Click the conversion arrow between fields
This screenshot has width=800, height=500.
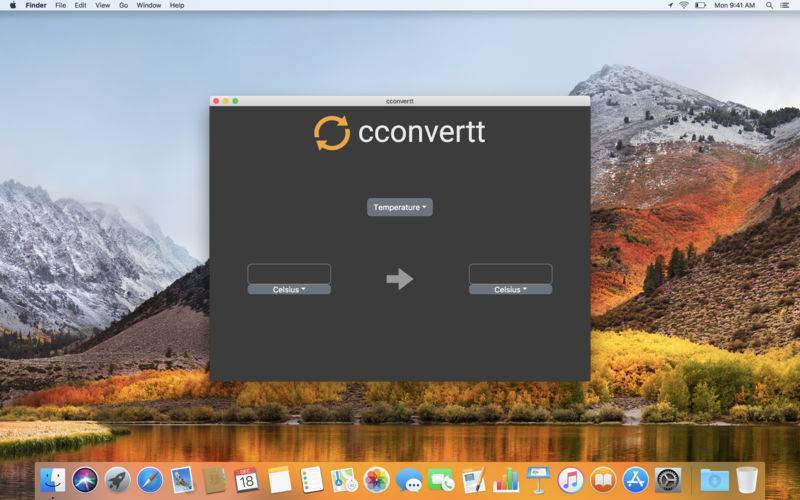(400, 279)
